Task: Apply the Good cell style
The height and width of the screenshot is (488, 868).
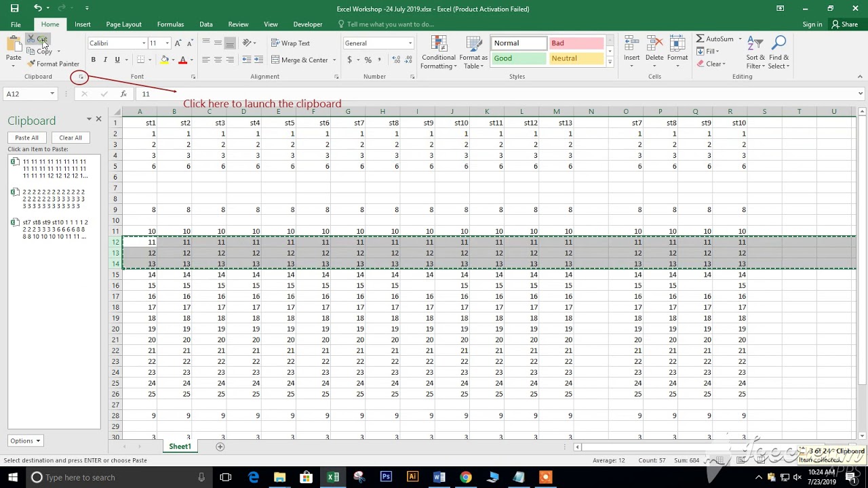Action: pyautogui.click(x=518, y=58)
